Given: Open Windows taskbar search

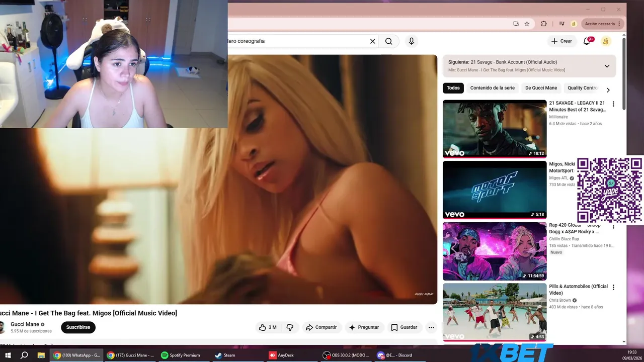Looking at the screenshot, I should 24,355.
